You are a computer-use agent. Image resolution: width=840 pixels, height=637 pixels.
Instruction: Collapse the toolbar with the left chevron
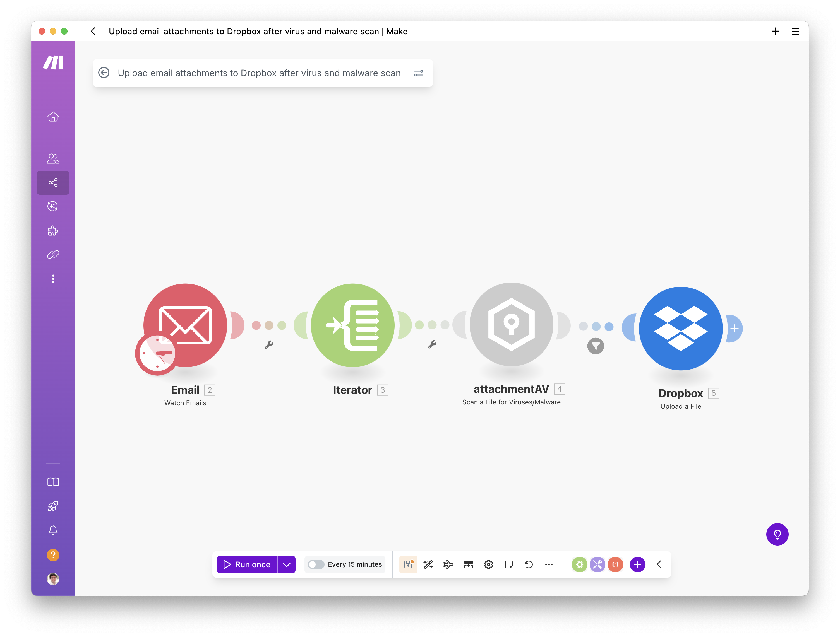coord(659,564)
